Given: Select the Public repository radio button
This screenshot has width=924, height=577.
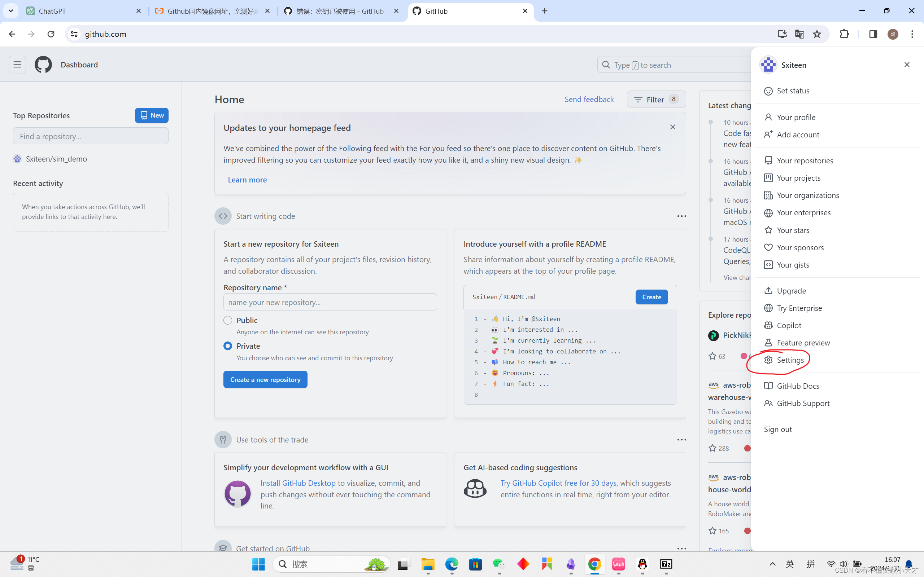Looking at the screenshot, I should [x=227, y=320].
